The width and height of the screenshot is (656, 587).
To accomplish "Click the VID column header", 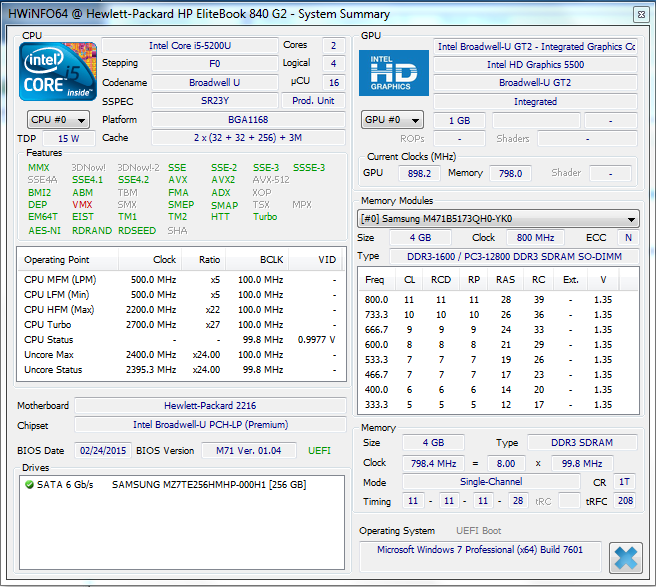I will 315,260.
